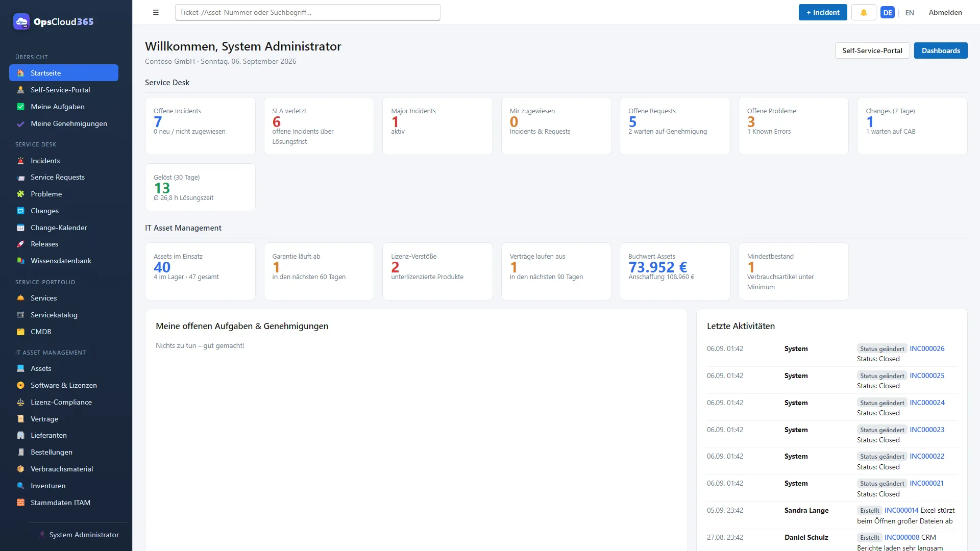Click the Verträge scroll icon

point(20,419)
